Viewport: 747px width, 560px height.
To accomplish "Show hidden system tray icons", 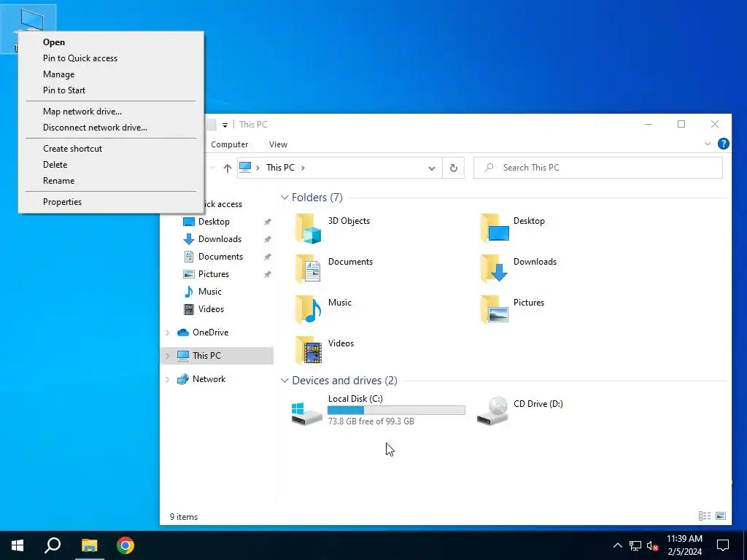I will (617, 545).
